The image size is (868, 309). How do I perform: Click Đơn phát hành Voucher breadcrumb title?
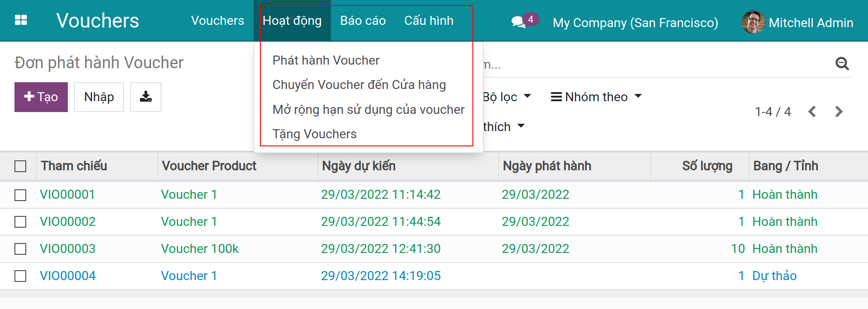click(x=99, y=63)
